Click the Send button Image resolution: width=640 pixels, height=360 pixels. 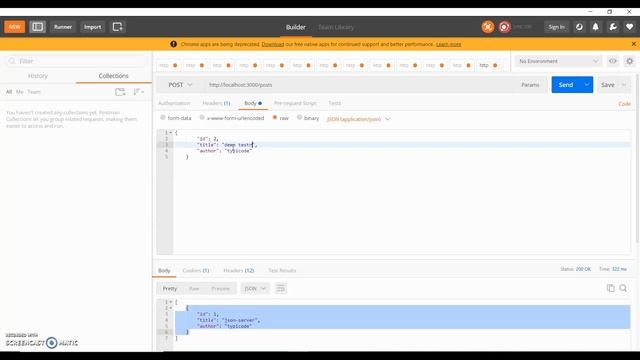[x=566, y=85]
